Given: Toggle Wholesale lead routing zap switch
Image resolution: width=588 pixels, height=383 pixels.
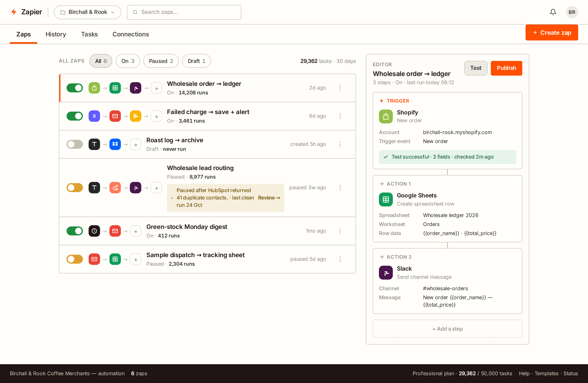Looking at the screenshot, I should click(x=75, y=188).
